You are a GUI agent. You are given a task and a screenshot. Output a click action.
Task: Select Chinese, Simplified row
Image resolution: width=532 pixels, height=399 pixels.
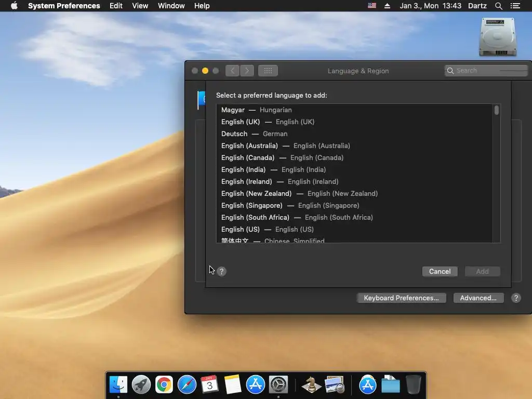(x=354, y=240)
